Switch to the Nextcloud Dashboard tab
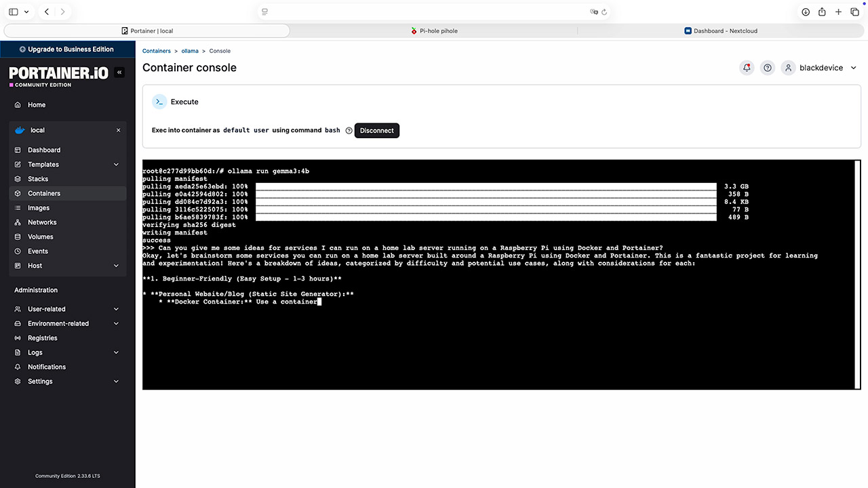The height and width of the screenshot is (488, 868). [721, 30]
